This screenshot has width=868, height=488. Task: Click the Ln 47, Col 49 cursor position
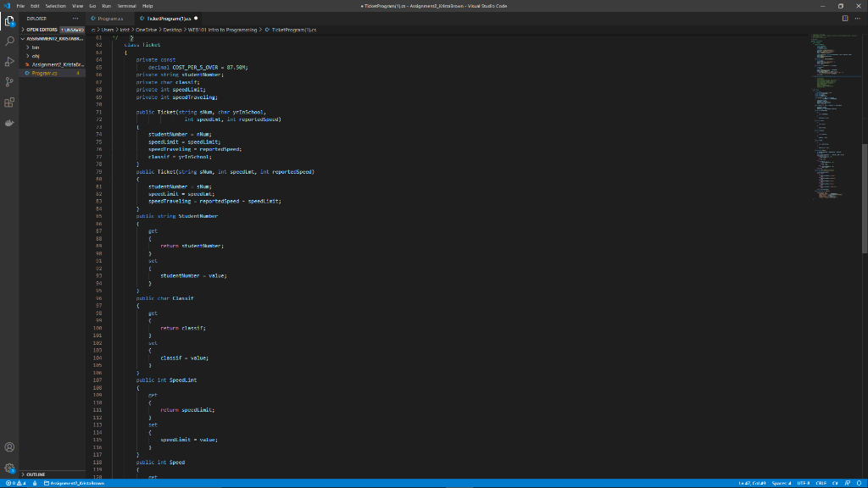(x=752, y=483)
